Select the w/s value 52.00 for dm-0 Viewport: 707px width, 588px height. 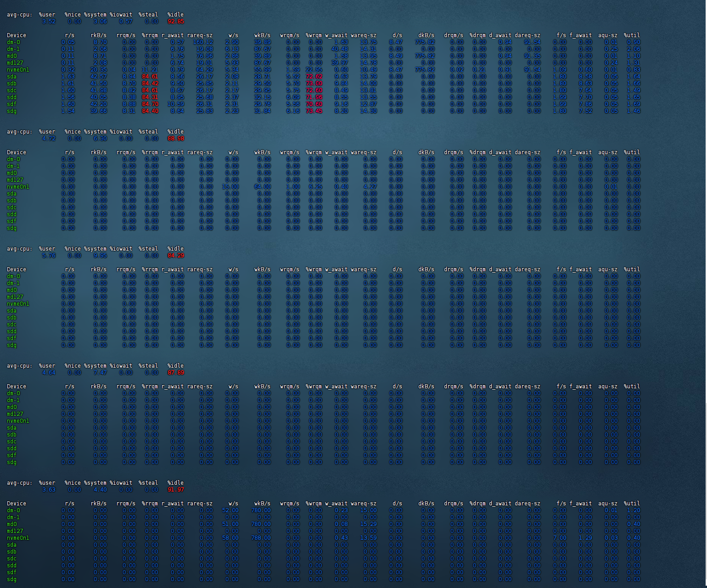230,510
